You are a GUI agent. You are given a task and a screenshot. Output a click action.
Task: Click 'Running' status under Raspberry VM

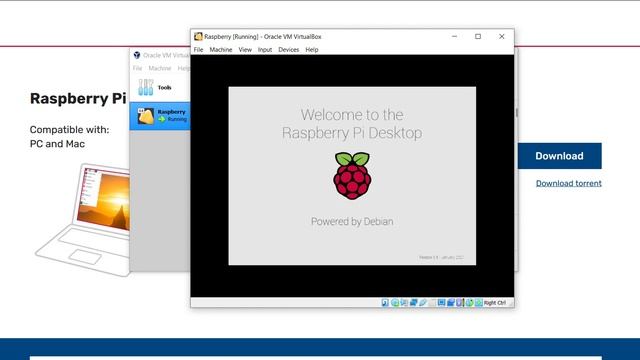(177, 119)
